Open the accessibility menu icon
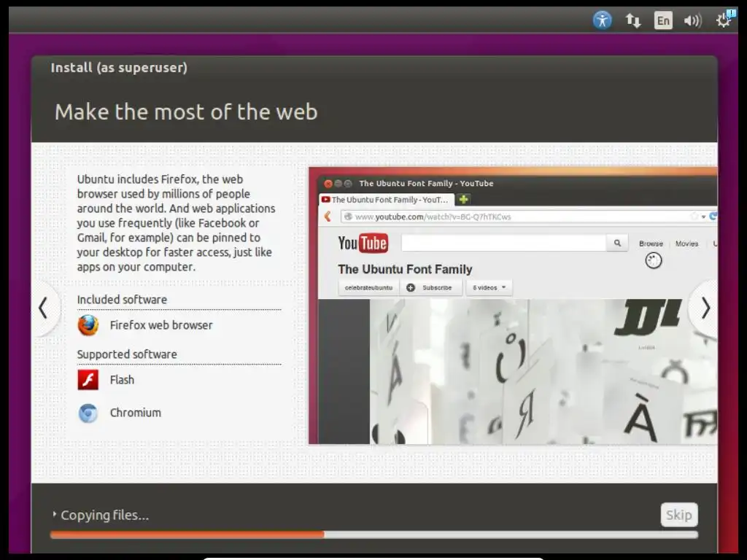 [x=602, y=20]
